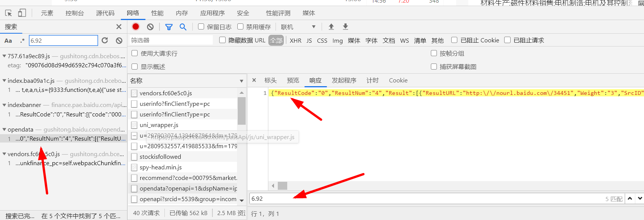The height and width of the screenshot is (220, 644).
Task: Enable group by frame checkbox
Action: click(434, 53)
